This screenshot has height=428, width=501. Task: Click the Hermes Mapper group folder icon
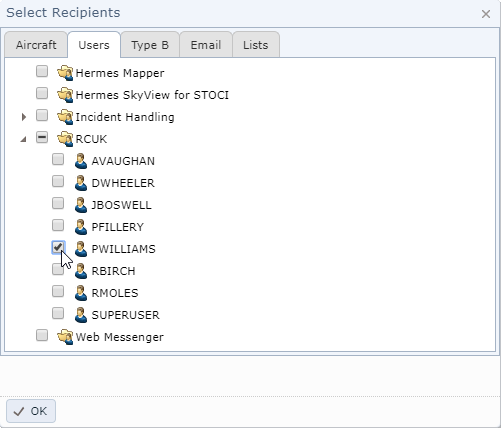65,73
